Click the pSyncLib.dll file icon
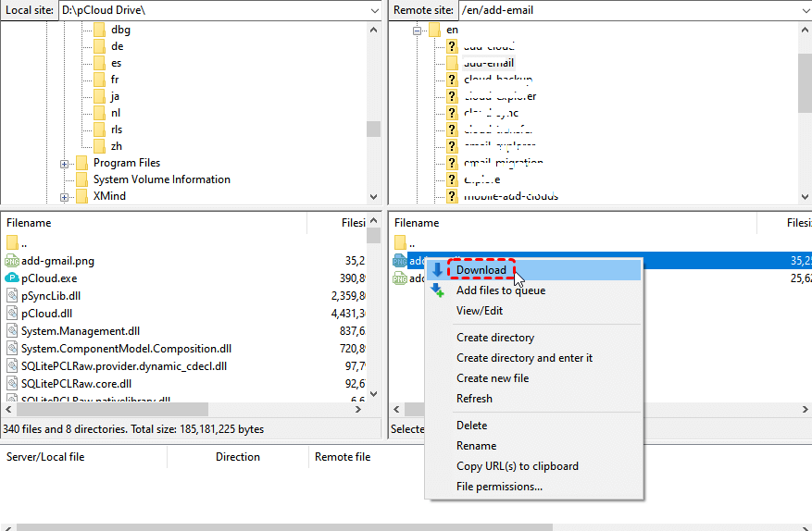This screenshot has height=531, width=812. pyautogui.click(x=12, y=296)
